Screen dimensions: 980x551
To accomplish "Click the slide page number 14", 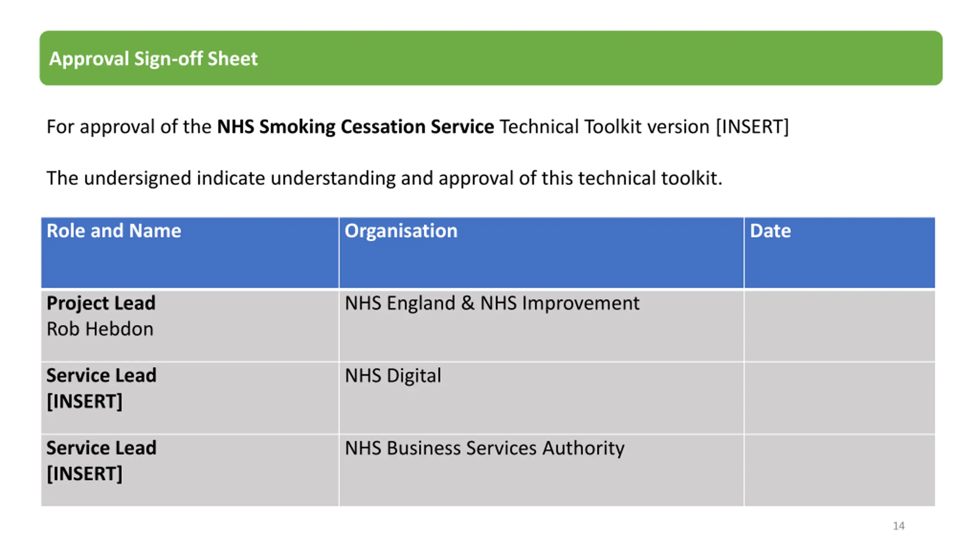I will pyautogui.click(x=899, y=526).
